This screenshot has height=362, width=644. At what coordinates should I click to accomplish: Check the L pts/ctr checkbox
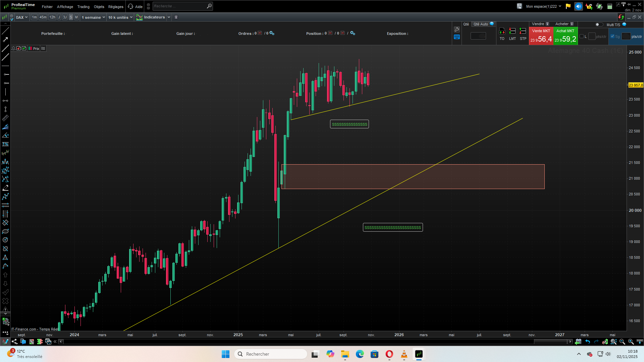coord(582,37)
